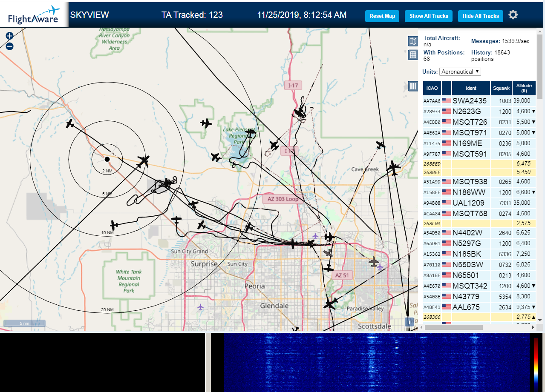The image size is (545, 392).
Task: Click Hide All Tracks button
Action: point(481,16)
